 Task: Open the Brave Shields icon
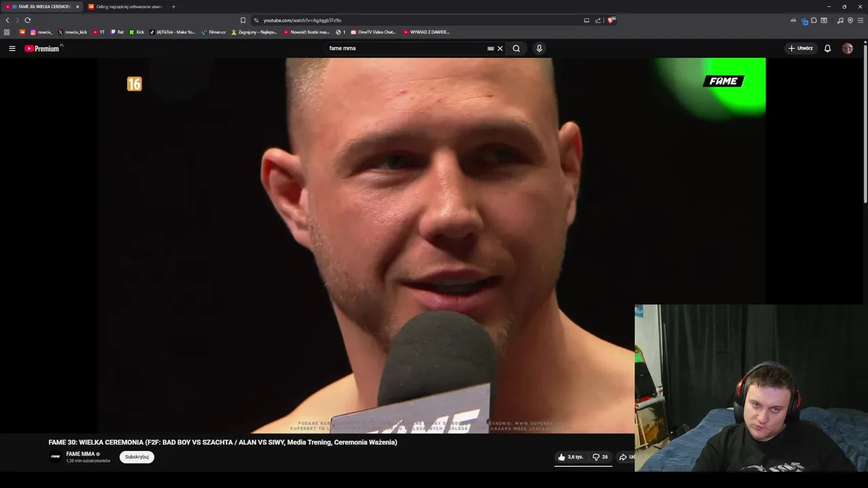pyautogui.click(x=610, y=20)
